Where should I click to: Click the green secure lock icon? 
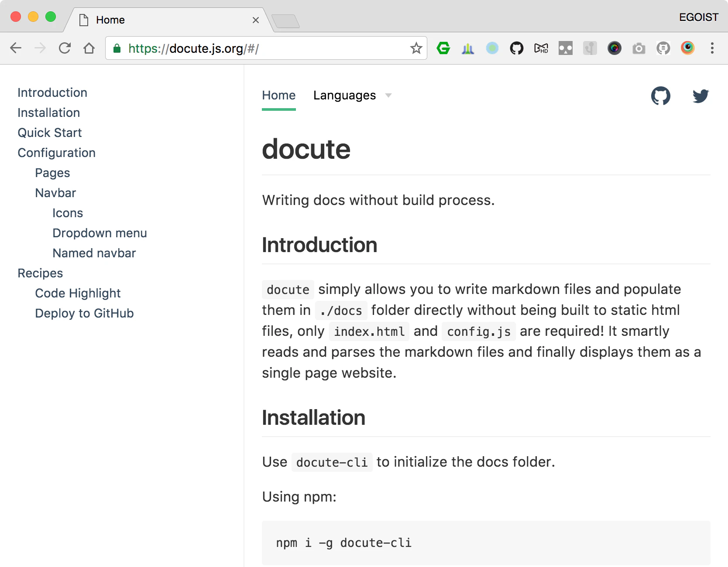117,48
